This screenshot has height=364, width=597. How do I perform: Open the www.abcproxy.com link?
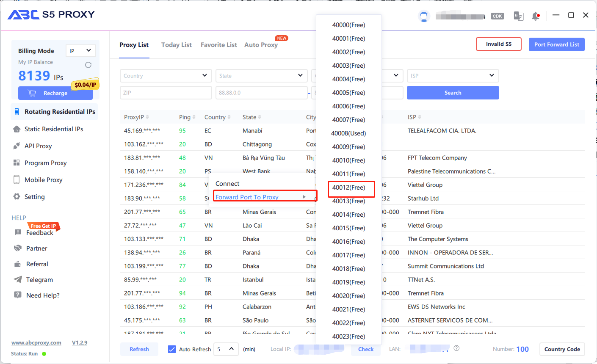36,343
